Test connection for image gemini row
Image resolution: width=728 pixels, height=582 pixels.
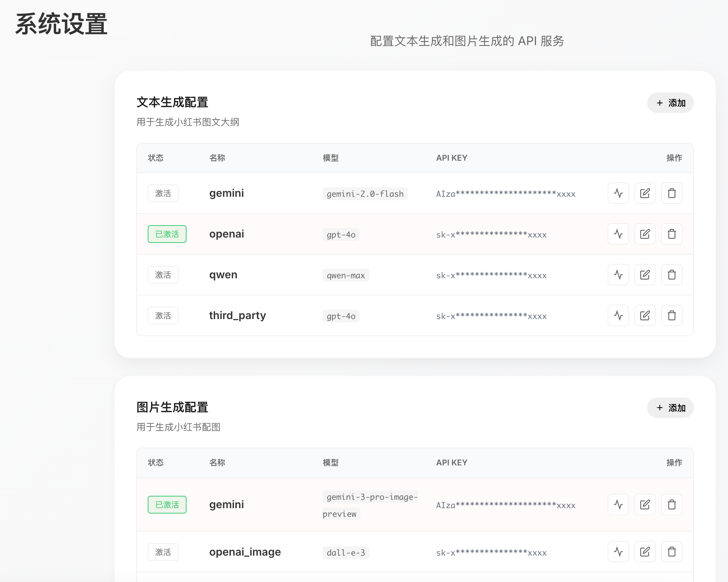point(618,504)
